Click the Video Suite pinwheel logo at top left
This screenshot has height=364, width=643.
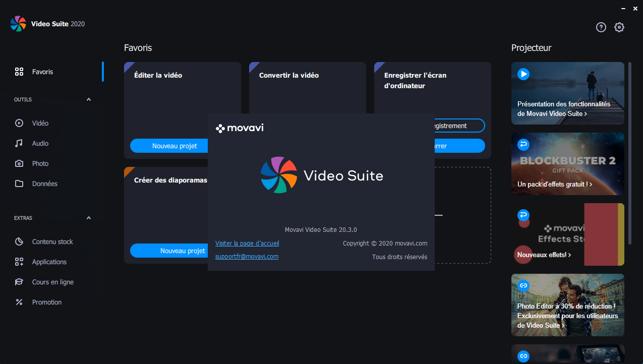18,24
